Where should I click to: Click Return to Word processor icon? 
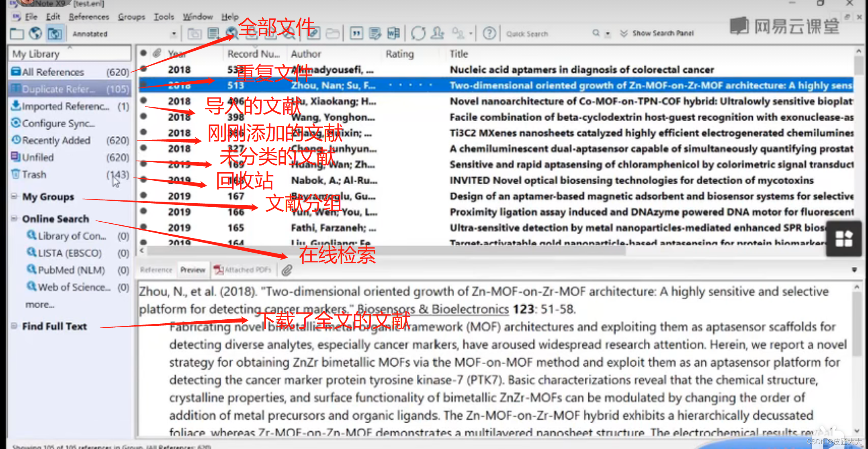[x=393, y=34]
